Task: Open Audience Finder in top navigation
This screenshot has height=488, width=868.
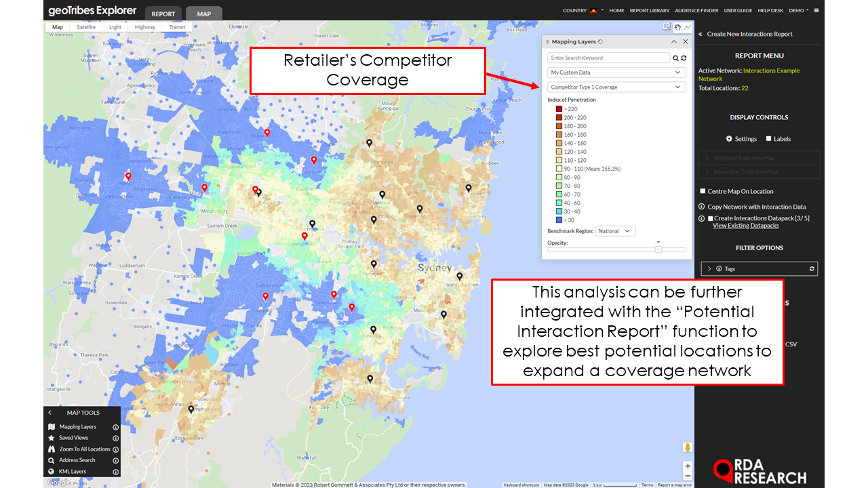Action: pos(696,11)
